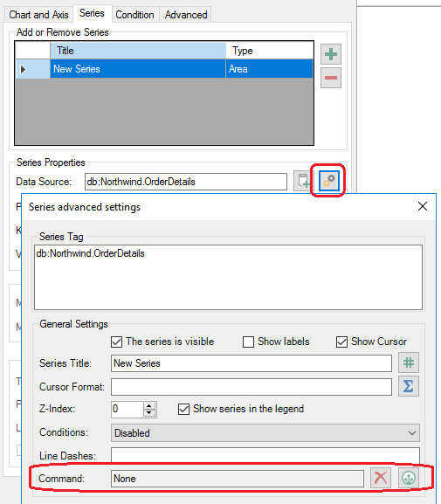Close the Series advanced settings dialog

[x=423, y=206]
